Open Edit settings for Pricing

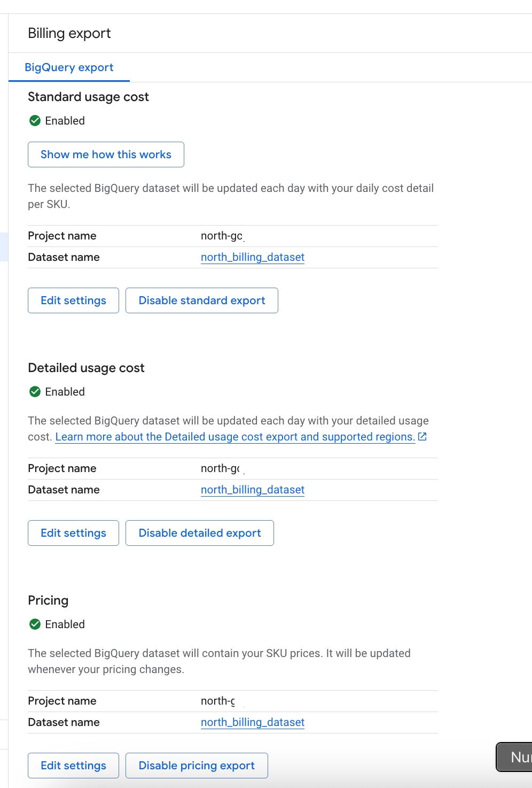(x=73, y=766)
